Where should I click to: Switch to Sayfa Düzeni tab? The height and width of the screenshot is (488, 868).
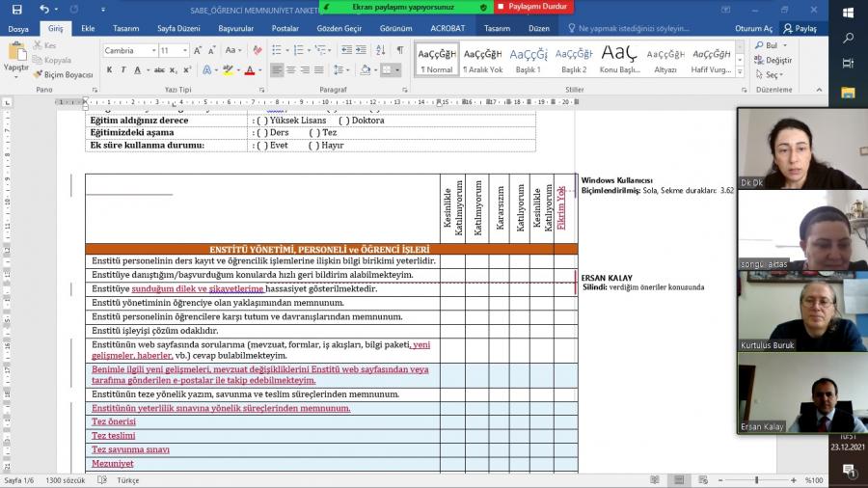point(178,28)
